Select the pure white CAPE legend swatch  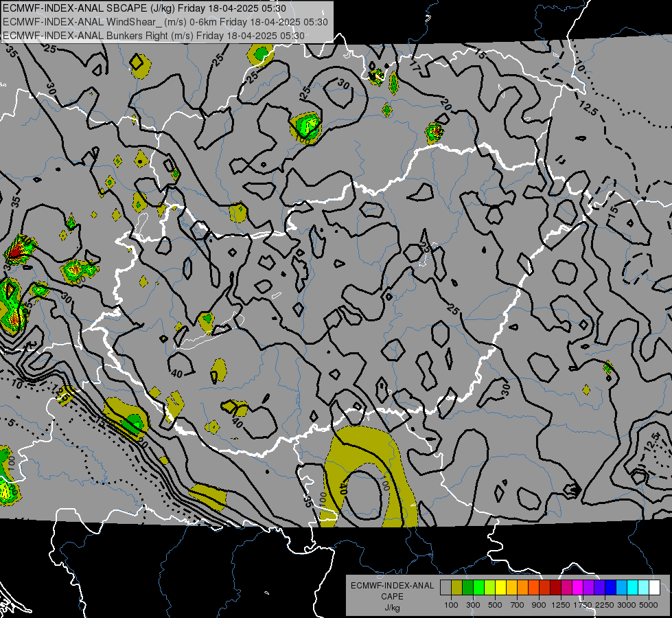pos(654,588)
